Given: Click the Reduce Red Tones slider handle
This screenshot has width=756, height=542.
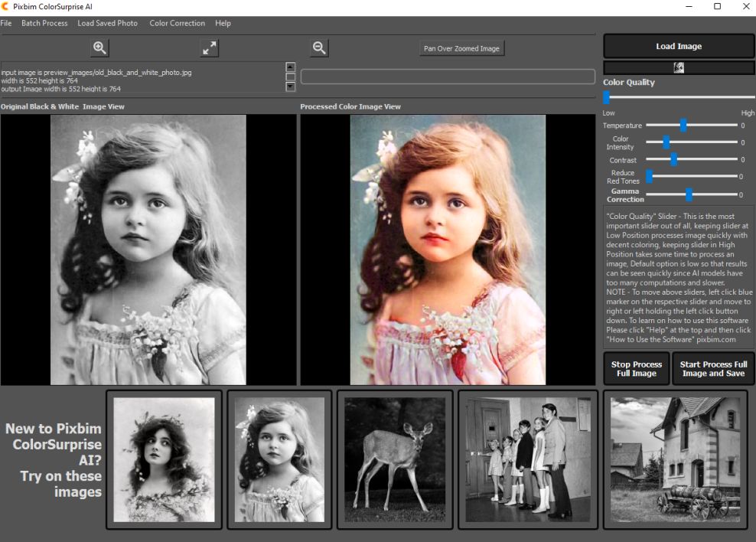Looking at the screenshot, I should [x=650, y=177].
